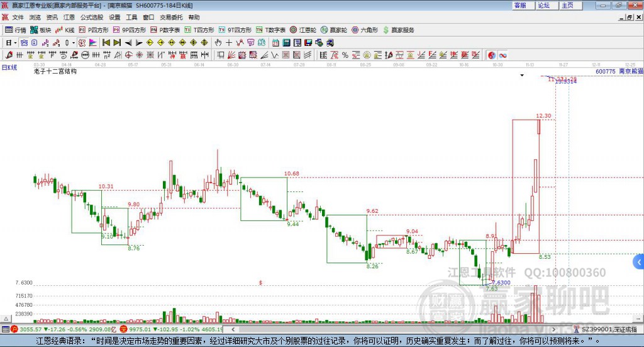The image size is (644, 347).
Task: Open the small black chart dropdown arrow
Action: 522,75
